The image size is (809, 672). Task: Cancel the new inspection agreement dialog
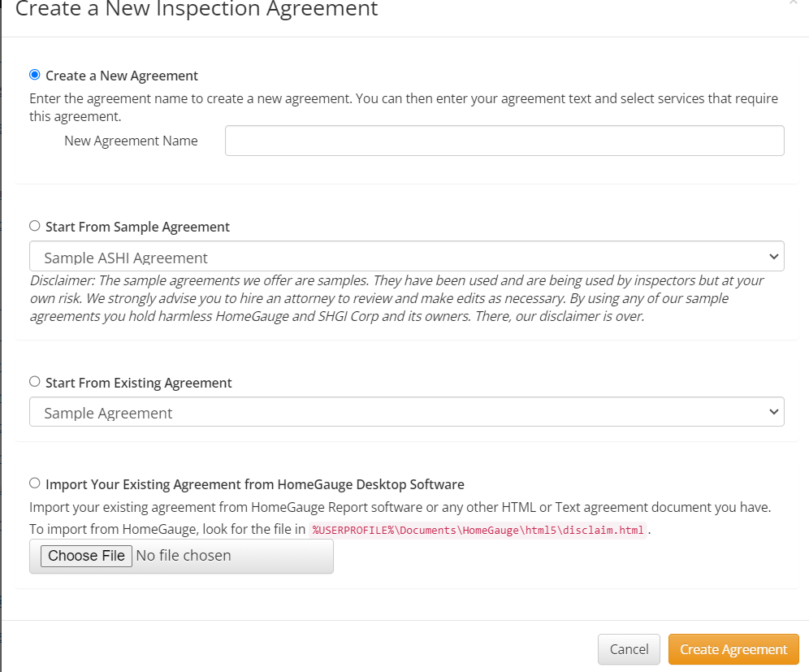pos(629,649)
